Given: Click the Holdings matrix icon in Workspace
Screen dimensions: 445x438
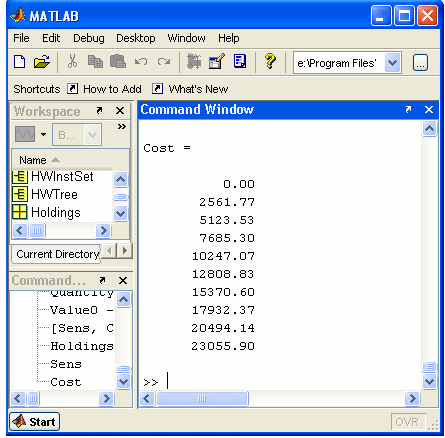Looking at the screenshot, I should click(20, 212).
